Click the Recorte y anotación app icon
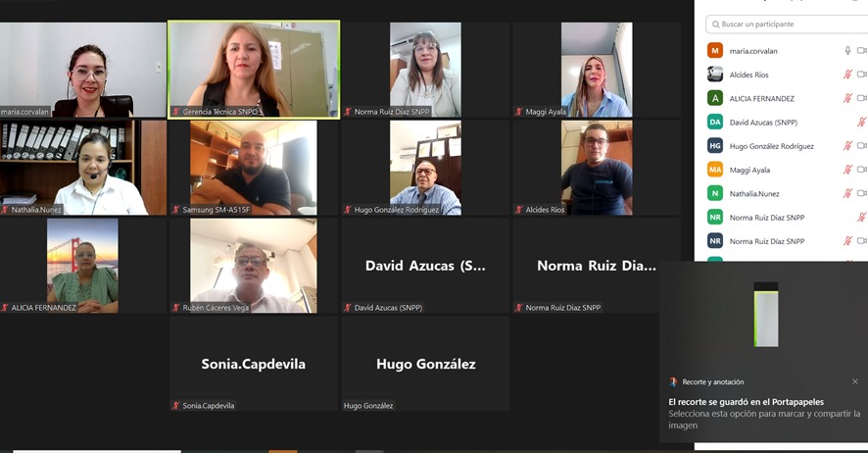 [x=674, y=381]
